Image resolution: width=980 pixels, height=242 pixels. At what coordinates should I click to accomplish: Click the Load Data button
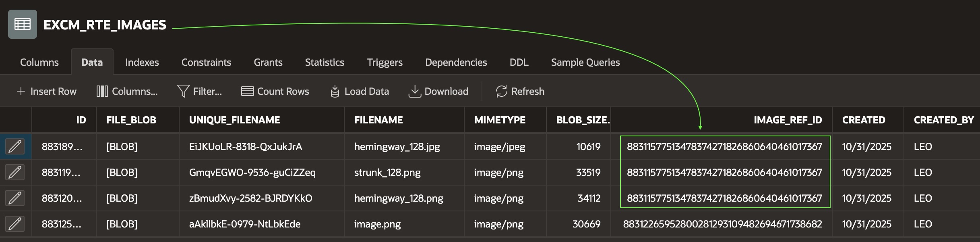point(360,91)
